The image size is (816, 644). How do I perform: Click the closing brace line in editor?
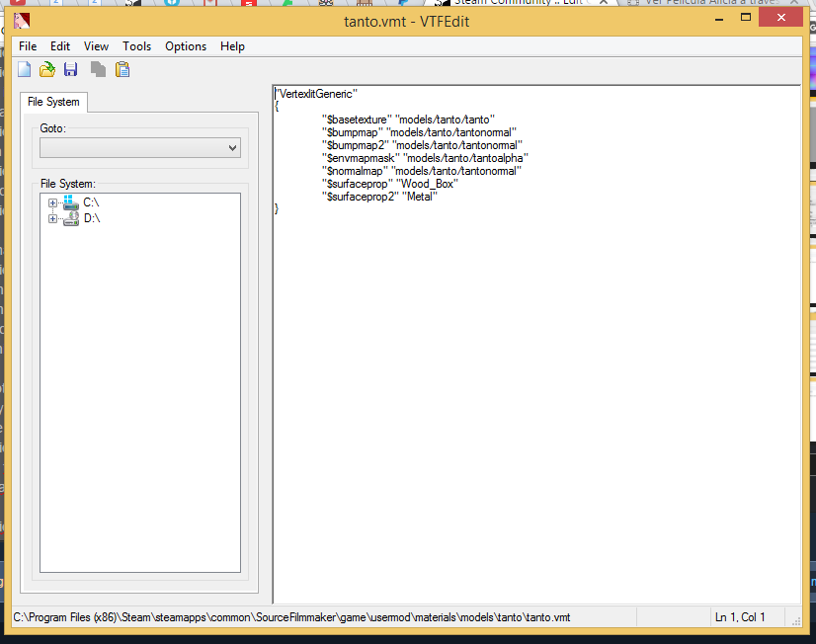[277, 209]
